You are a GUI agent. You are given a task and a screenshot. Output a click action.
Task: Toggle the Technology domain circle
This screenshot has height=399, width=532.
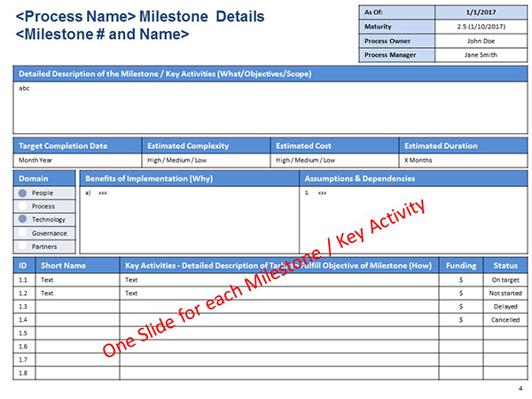point(22,219)
